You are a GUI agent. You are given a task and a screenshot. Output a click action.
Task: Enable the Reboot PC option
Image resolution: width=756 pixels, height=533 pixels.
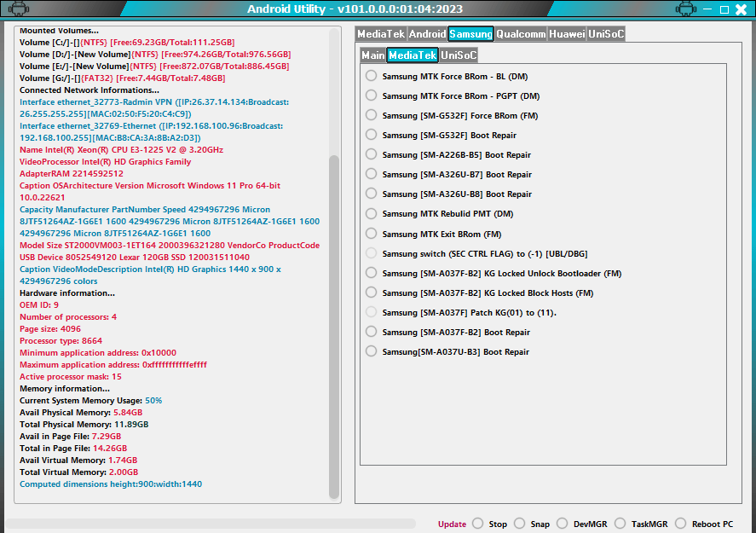pos(679,524)
